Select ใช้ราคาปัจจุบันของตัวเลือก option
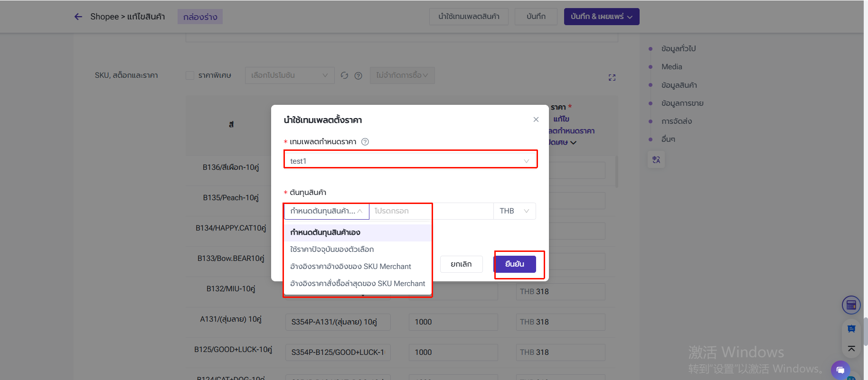This screenshot has height=380, width=868. 332,250
